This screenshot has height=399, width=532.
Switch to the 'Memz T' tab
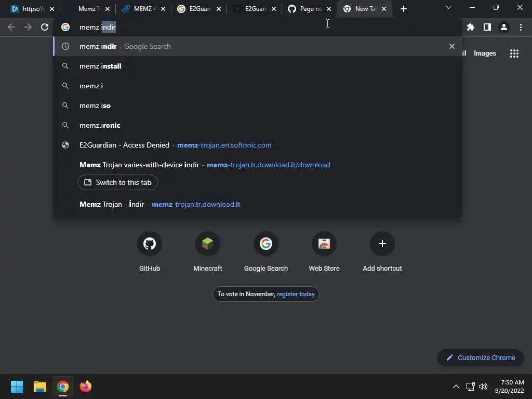click(87, 9)
